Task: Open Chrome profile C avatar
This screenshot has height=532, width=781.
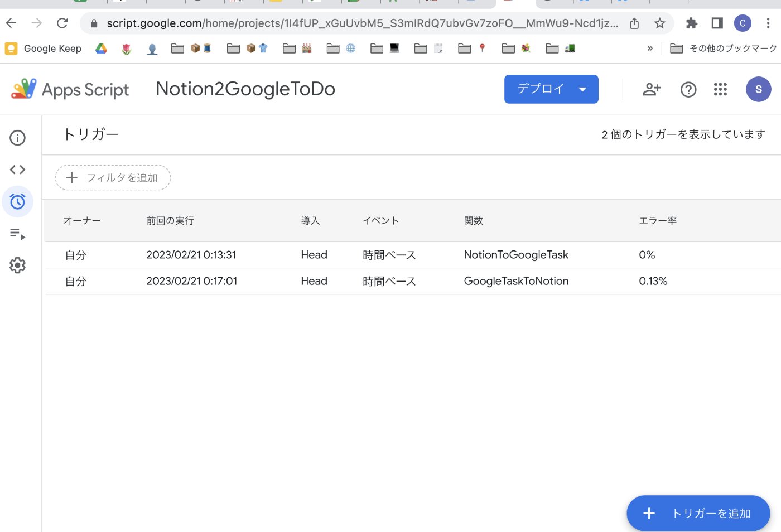Action: pos(743,23)
